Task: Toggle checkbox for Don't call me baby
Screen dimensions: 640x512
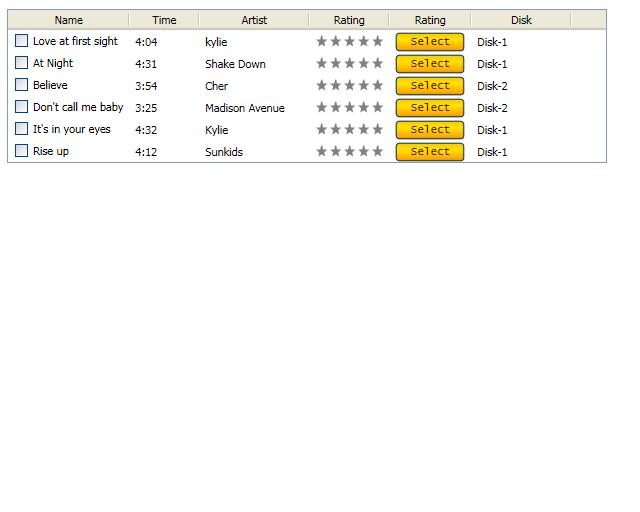Action: pyautogui.click(x=21, y=107)
